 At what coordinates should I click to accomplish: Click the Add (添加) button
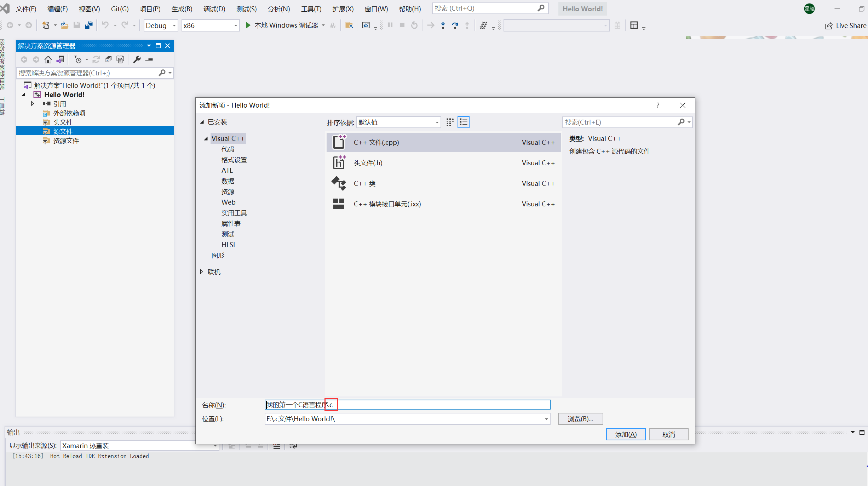pos(625,434)
